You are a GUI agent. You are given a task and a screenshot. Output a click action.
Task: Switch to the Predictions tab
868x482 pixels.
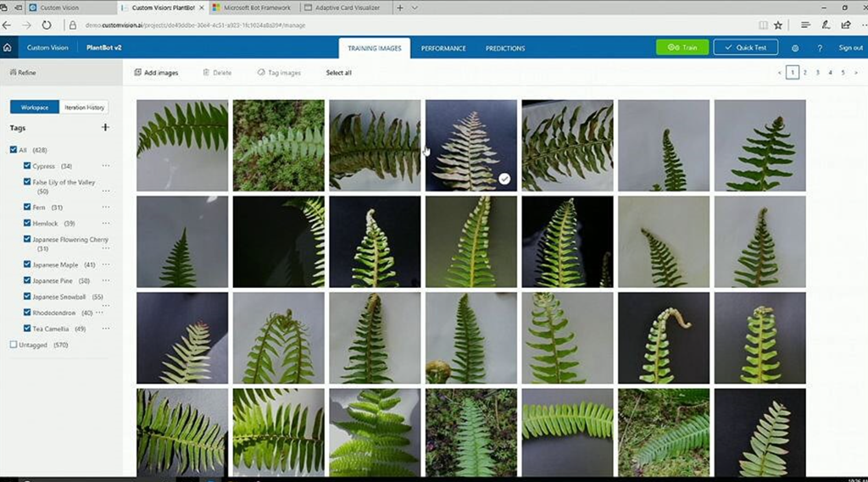505,48
